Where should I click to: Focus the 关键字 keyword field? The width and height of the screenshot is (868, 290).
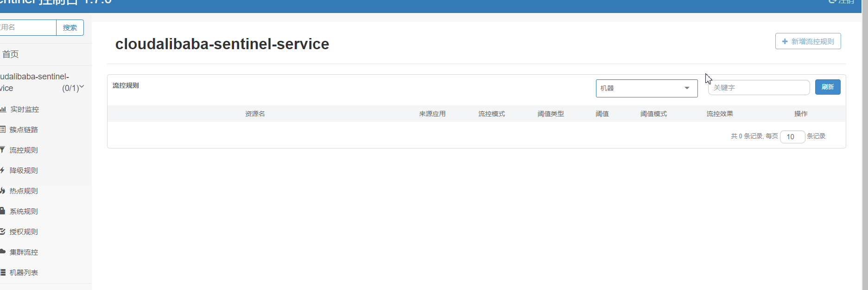pyautogui.click(x=759, y=87)
